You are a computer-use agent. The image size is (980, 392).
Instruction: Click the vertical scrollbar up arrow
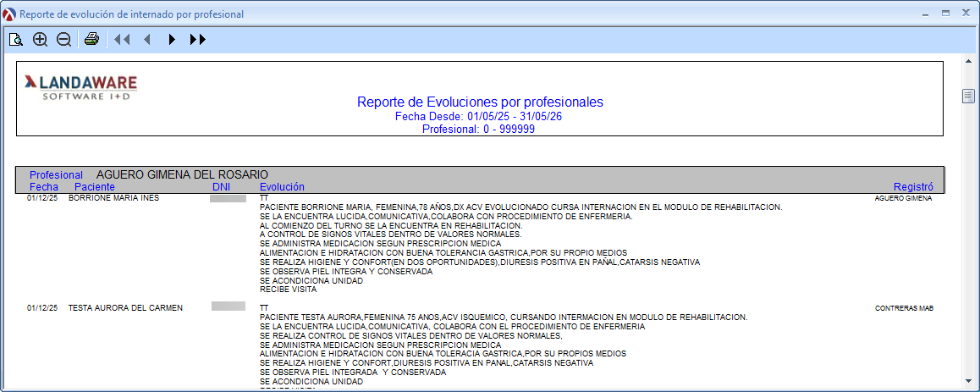[x=968, y=61]
